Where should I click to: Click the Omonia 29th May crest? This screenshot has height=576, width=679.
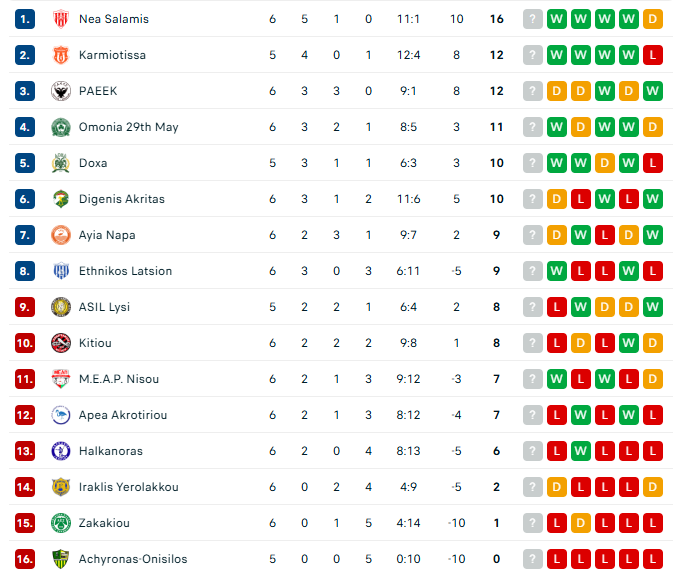(x=60, y=127)
